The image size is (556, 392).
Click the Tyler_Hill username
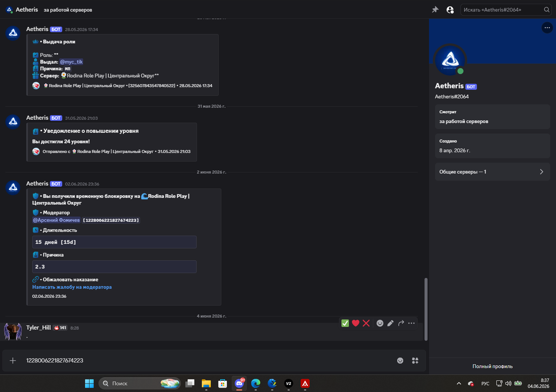point(39,327)
